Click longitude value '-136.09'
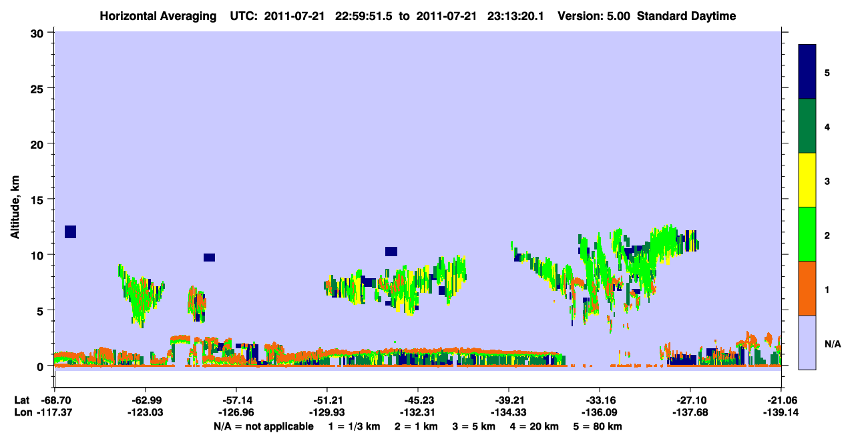The width and height of the screenshot is (868, 445). click(x=600, y=412)
